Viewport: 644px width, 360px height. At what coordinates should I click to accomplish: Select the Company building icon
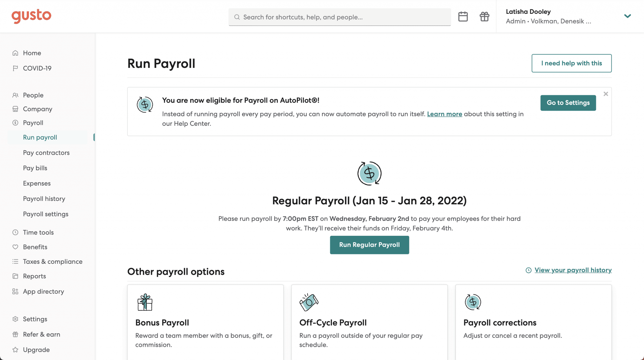[15, 109]
